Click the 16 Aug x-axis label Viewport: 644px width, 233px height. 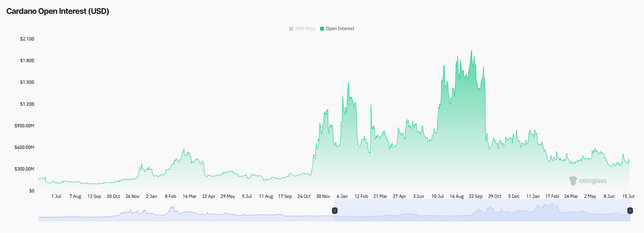click(x=456, y=197)
